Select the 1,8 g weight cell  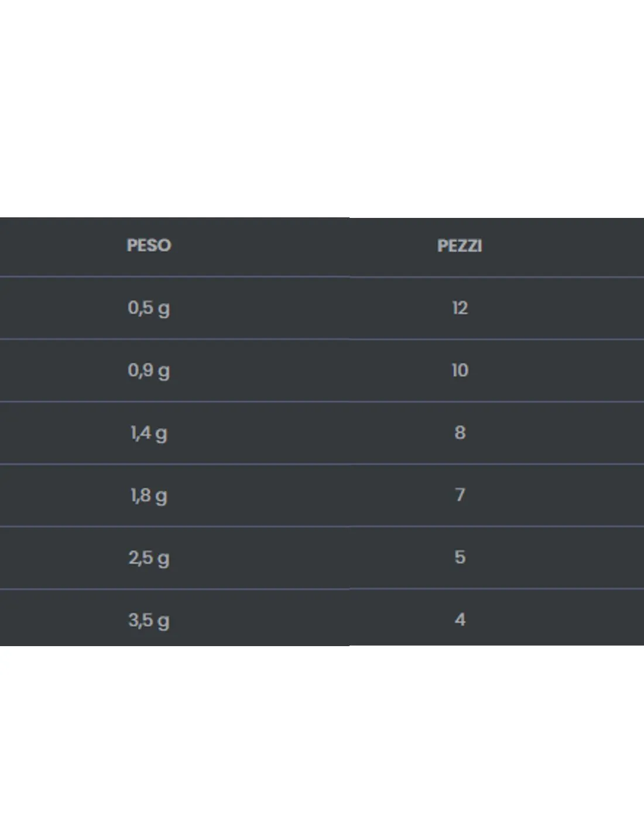click(x=149, y=496)
